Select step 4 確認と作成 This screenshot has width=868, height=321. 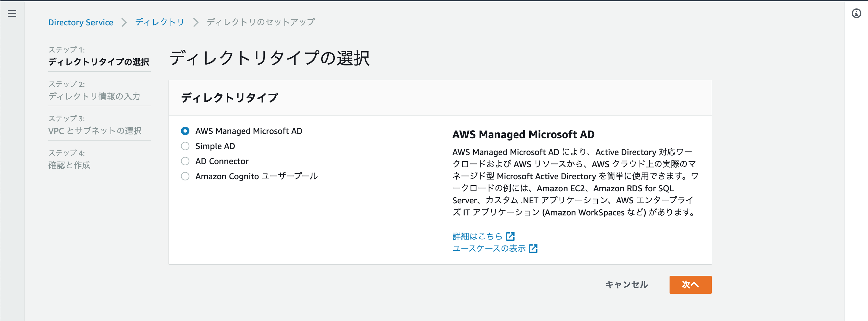pos(69,165)
